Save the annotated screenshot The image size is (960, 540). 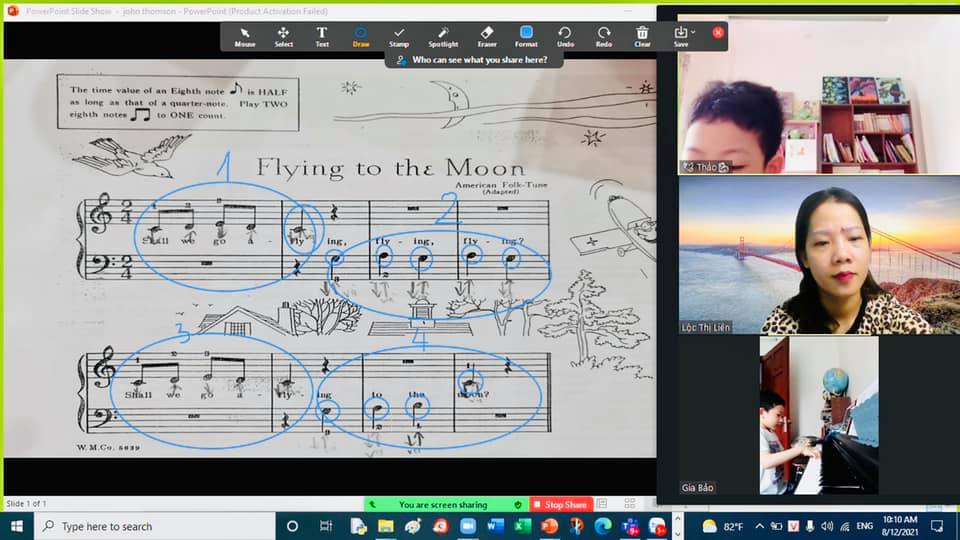tap(681, 37)
